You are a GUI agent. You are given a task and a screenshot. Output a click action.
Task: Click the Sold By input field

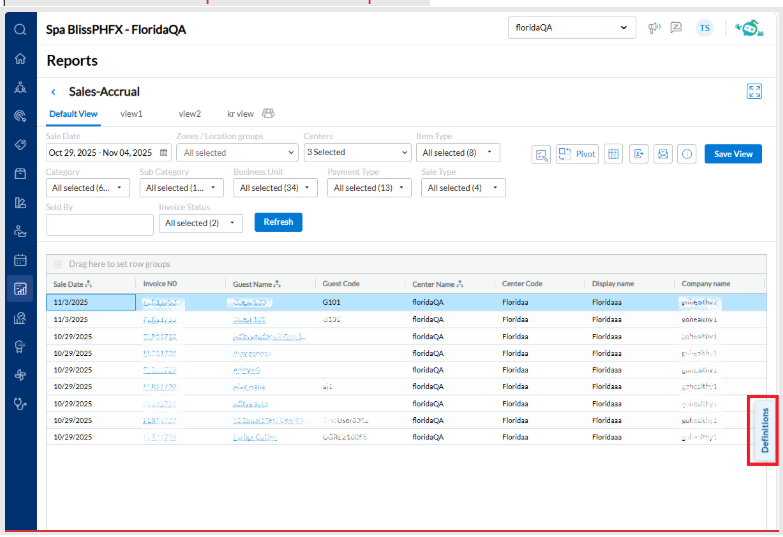[x=99, y=224]
